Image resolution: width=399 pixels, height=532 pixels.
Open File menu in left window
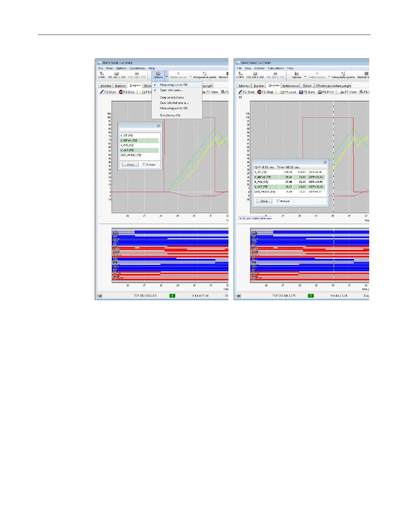click(x=101, y=68)
